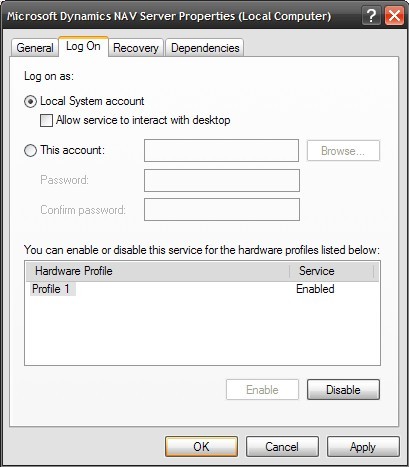The width and height of the screenshot is (409, 467).
Task: Click the Apply button
Action: pos(363,447)
